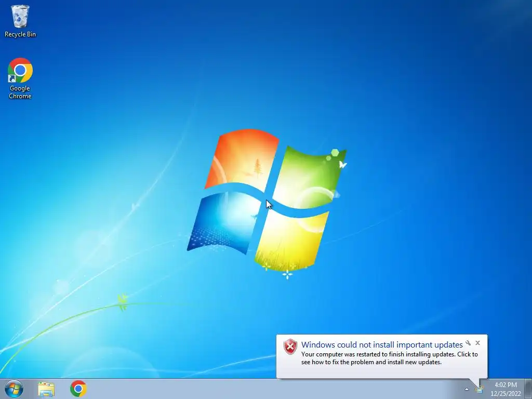Select the Google Chrome desktop shortcut
The image size is (532, 399).
point(20,79)
